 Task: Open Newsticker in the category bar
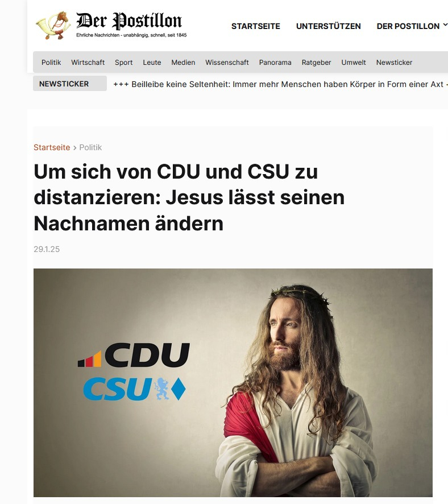pos(394,63)
